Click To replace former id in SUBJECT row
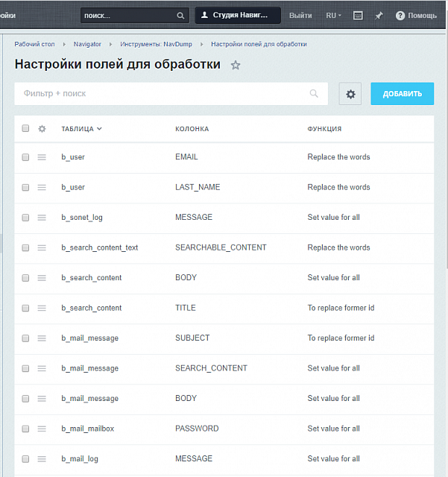 341,338
